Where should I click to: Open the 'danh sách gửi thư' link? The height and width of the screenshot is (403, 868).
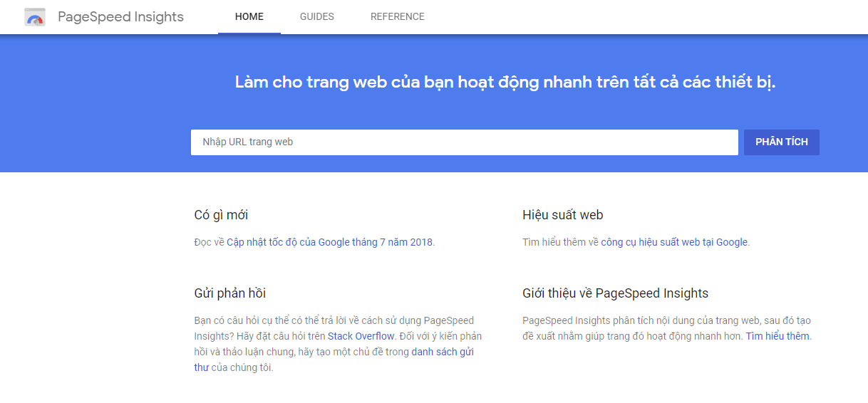coord(334,360)
